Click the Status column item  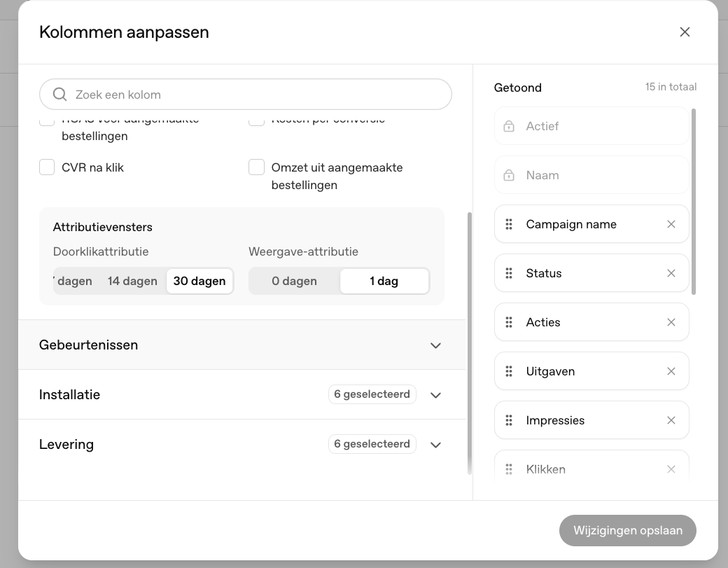pos(591,273)
